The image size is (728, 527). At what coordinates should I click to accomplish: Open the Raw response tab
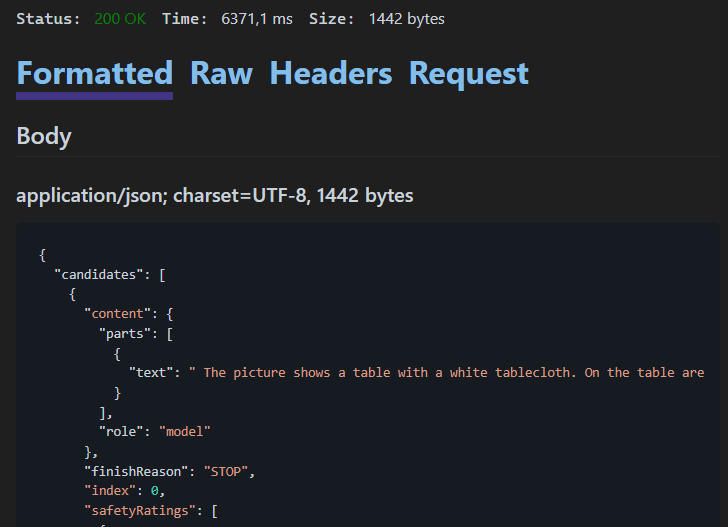[221, 74]
